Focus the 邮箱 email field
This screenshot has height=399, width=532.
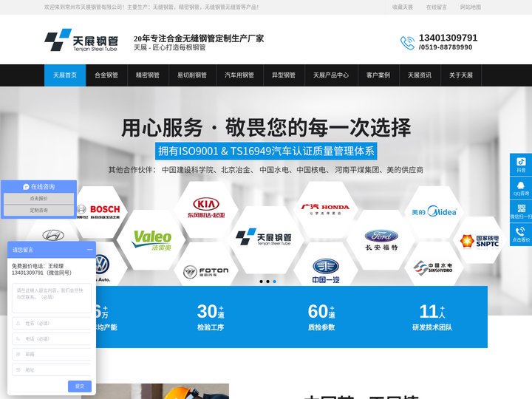point(52,354)
